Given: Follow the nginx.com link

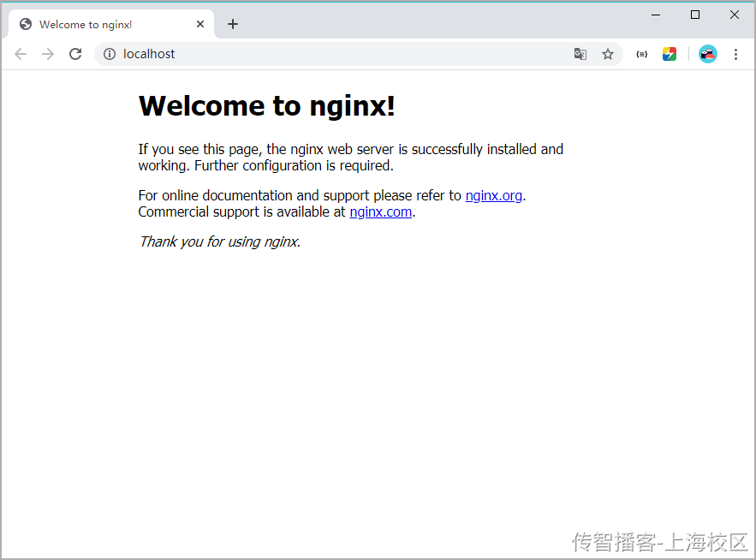Looking at the screenshot, I should click(x=380, y=211).
